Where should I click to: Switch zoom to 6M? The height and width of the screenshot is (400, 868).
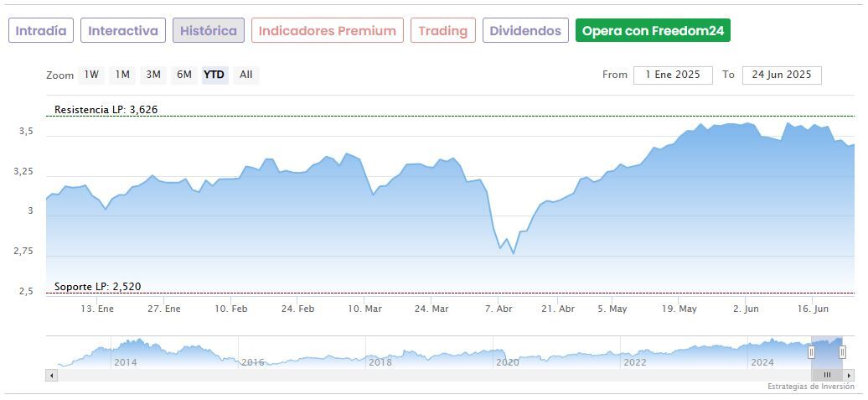(x=183, y=75)
